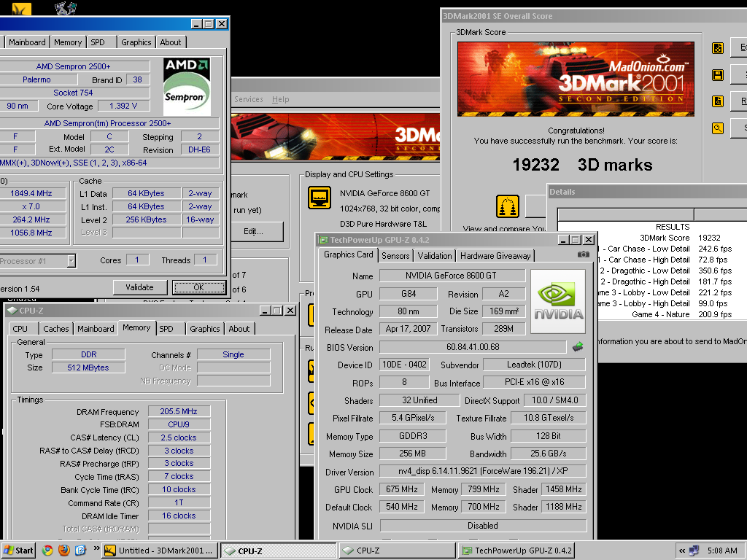Click the yellow monitor icon in Display and CPU Settings
Screen dimensions: 747x560
point(320,198)
